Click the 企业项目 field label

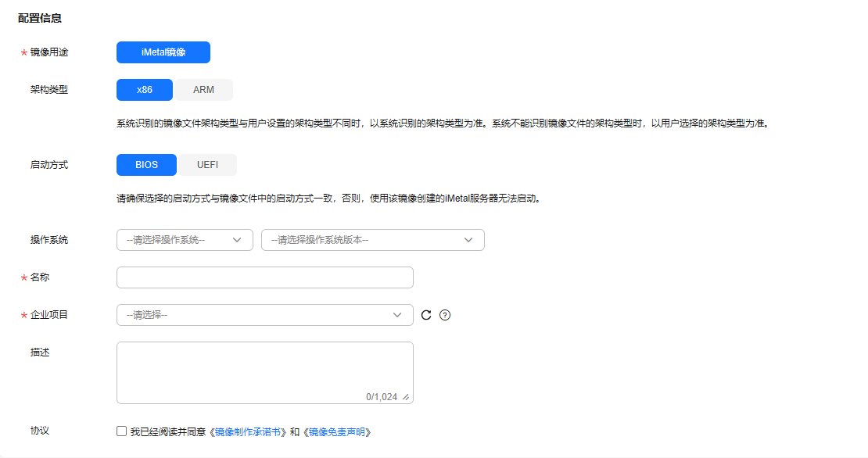click(x=49, y=315)
